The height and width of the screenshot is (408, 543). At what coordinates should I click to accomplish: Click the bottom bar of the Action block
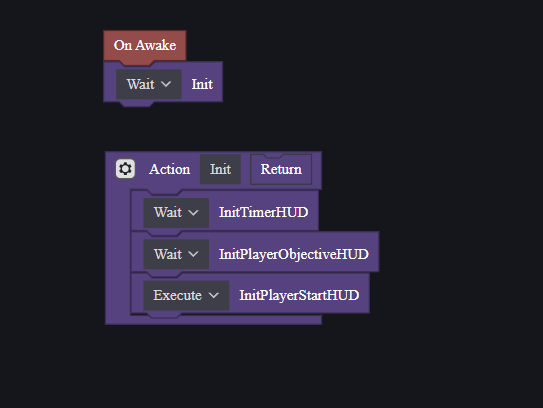click(213, 320)
